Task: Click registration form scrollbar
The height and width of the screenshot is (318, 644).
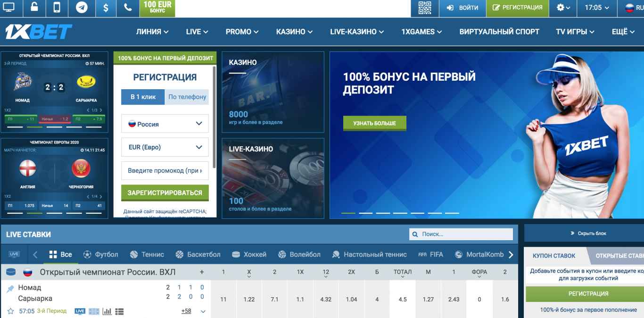Action: 215,117
